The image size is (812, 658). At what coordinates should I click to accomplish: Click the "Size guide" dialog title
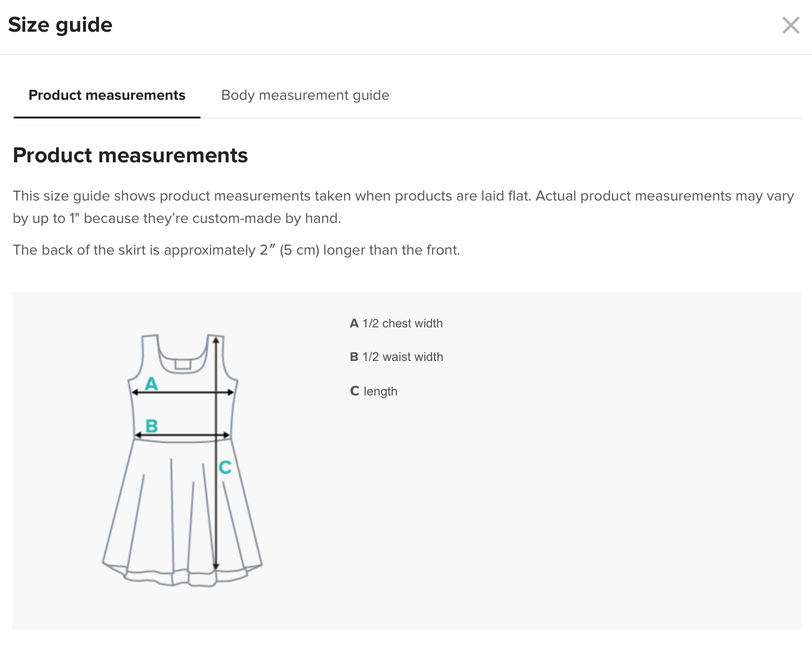click(60, 25)
